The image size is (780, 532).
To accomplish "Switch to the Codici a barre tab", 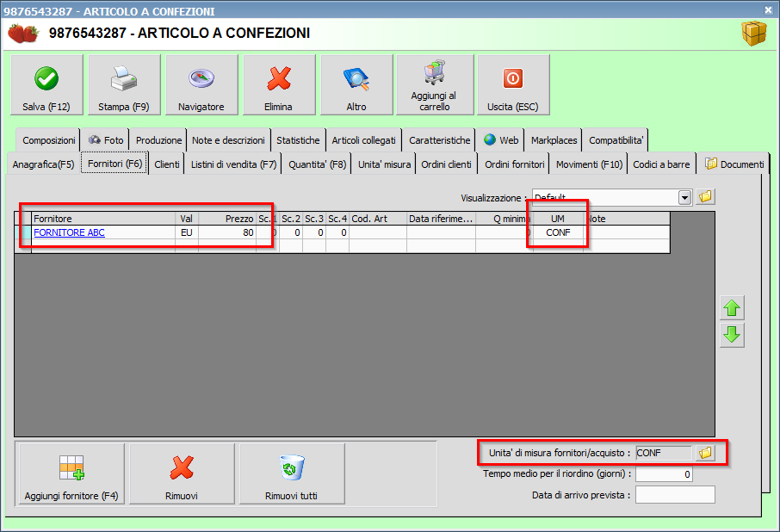I will pos(661,164).
